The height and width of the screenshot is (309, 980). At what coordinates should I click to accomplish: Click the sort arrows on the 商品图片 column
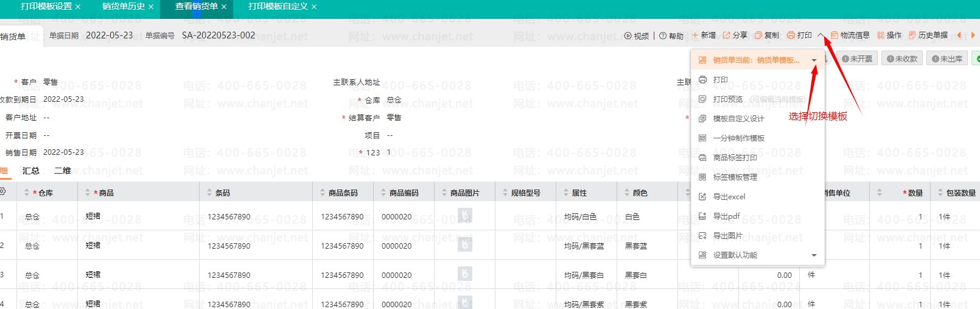(x=444, y=193)
